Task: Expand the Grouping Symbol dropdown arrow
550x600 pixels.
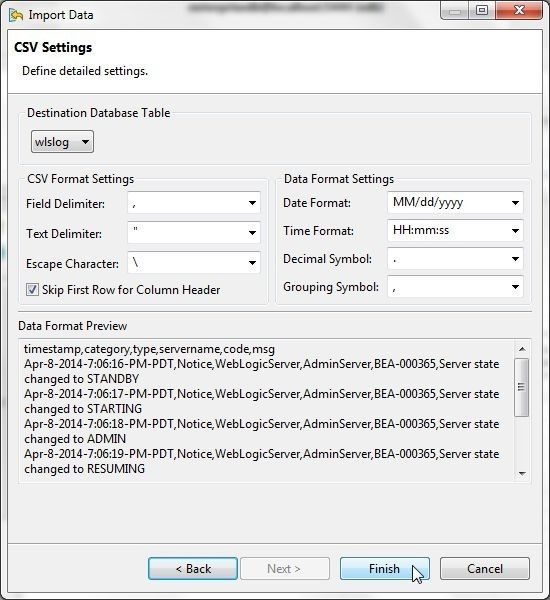Action: pos(515,287)
